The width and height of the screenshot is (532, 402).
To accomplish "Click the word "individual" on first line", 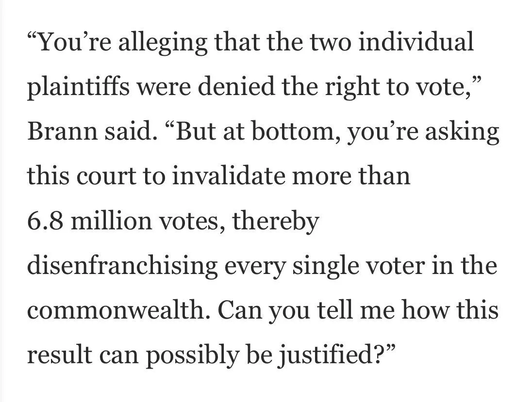I will tap(416, 42).
